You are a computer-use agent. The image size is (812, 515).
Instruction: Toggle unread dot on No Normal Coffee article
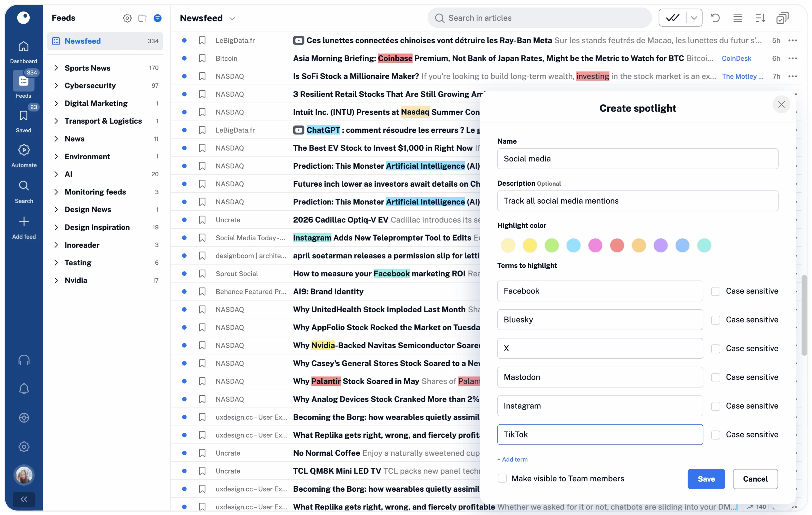pyautogui.click(x=184, y=453)
